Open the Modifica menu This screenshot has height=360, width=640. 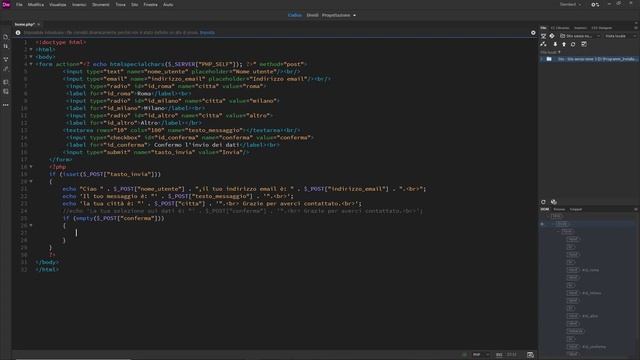coord(36,4)
